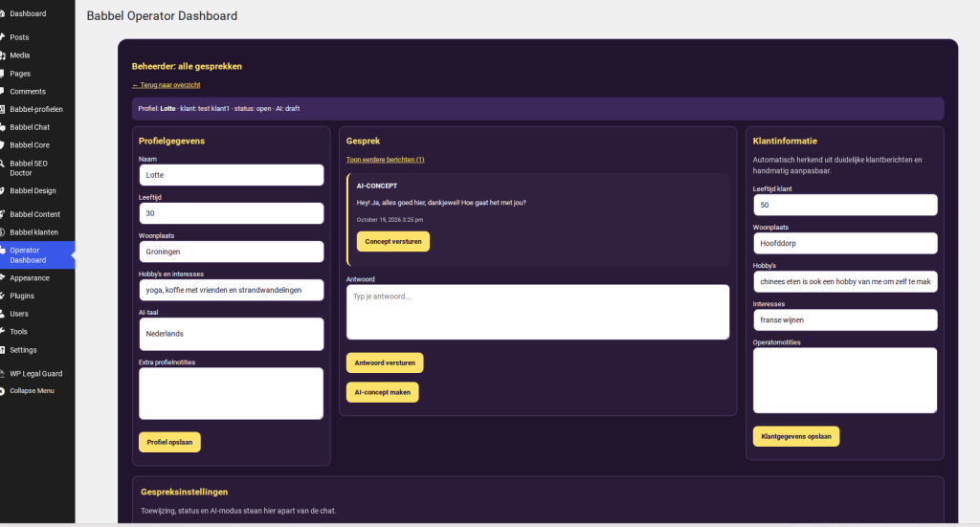Open the Media menu item
Screen dimensions: 980x527
point(37,55)
